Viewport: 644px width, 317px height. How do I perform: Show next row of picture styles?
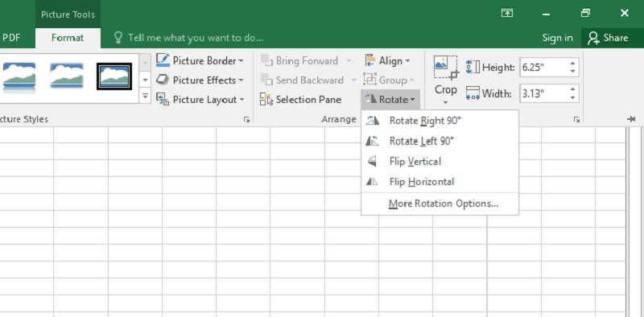click(x=145, y=80)
